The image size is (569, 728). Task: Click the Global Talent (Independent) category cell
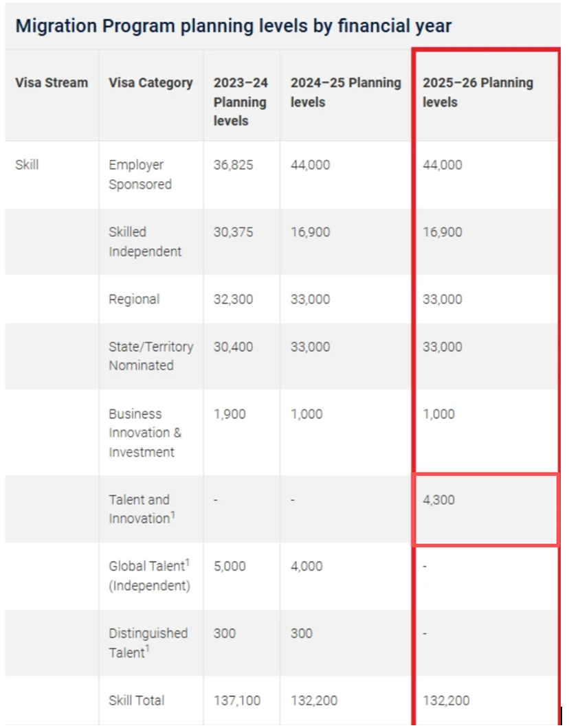pyautogui.click(x=149, y=576)
